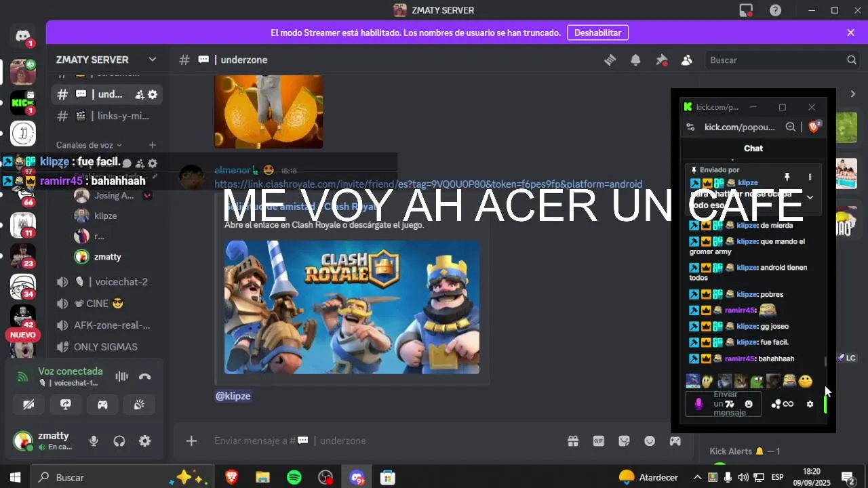Click the Windows Start button

15,477
